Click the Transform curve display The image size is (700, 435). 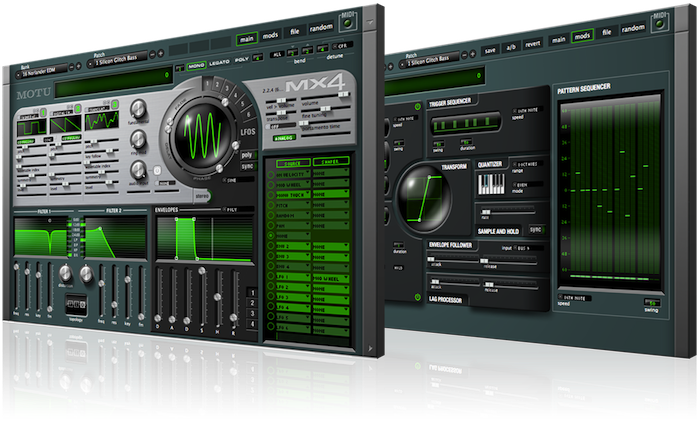click(x=423, y=198)
